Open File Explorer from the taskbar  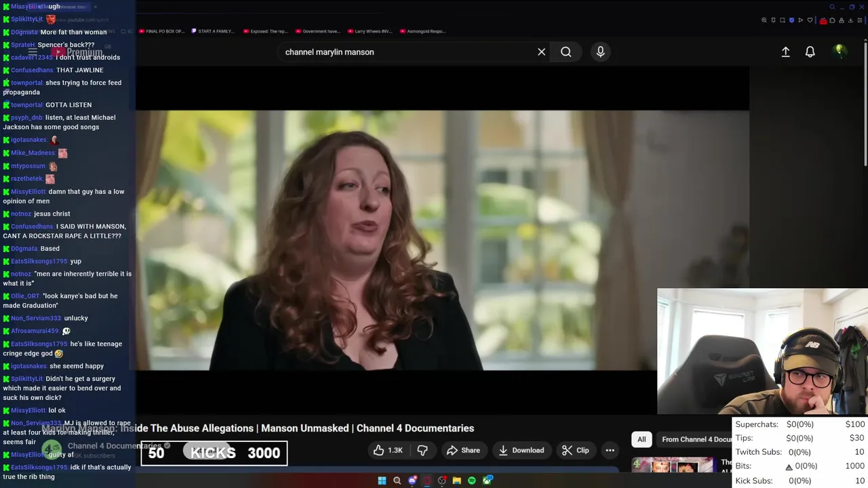point(457,481)
